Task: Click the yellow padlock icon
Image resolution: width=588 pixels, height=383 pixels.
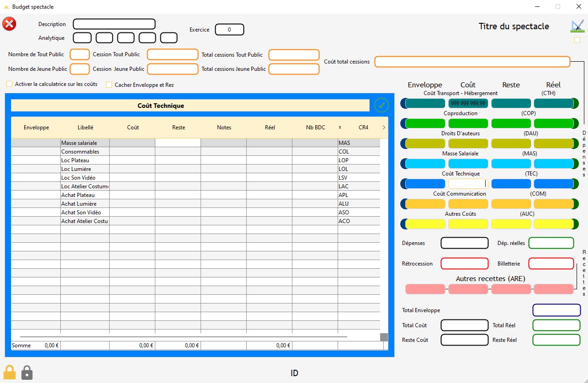Action: click(10, 372)
